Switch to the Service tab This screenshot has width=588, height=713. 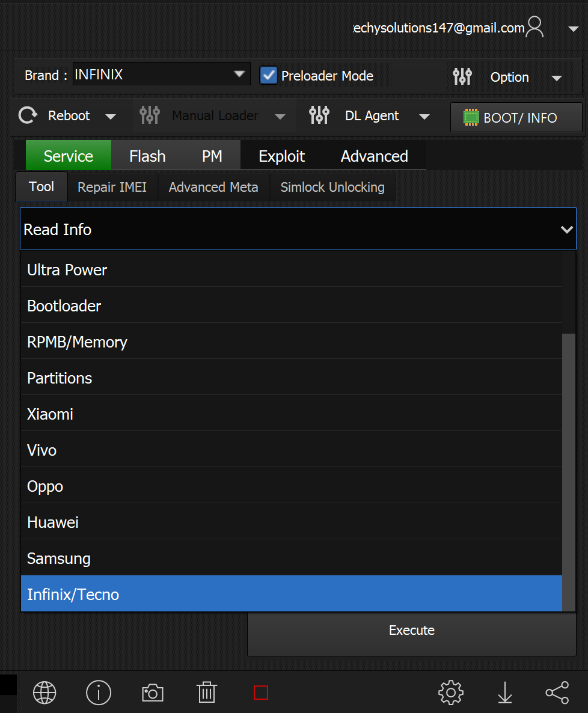68,156
